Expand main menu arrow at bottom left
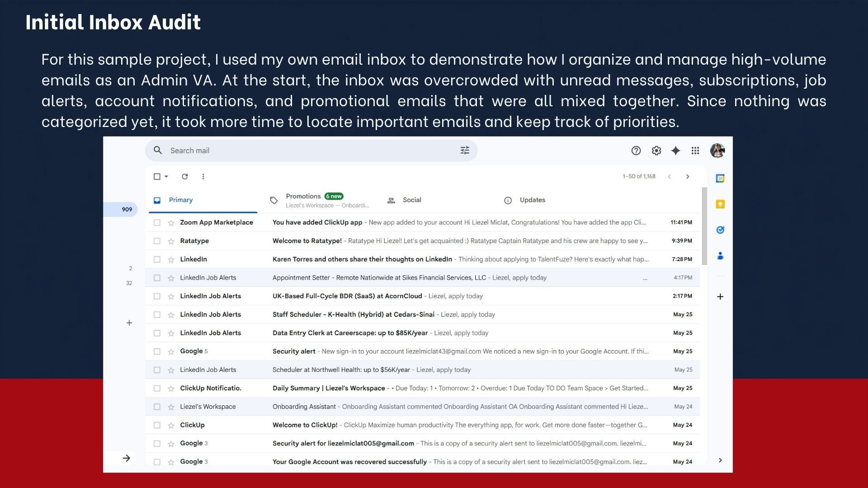This screenshot has width=868, height=488. (127, 458)
